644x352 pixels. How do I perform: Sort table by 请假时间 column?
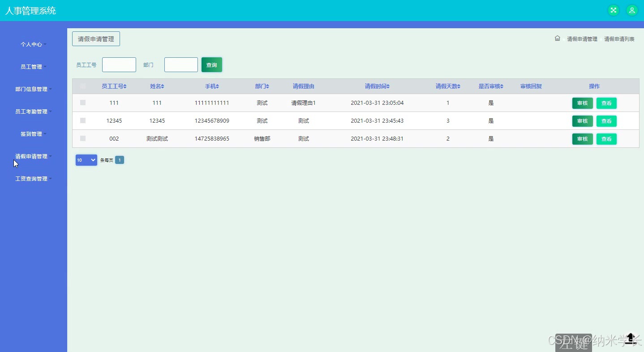click(377, 86)
